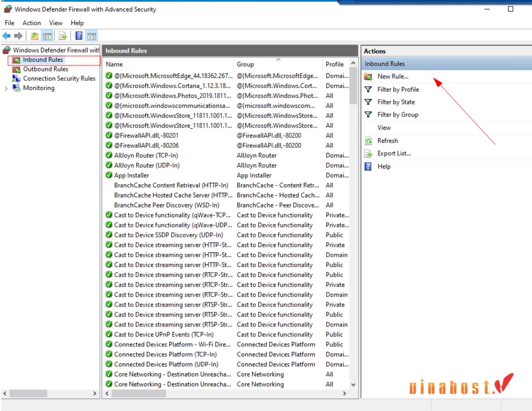The height and width of the screenshot is (411, 532).
Task: Select the root Windows Defender Firewall node
Action: (x=56, y=50)
